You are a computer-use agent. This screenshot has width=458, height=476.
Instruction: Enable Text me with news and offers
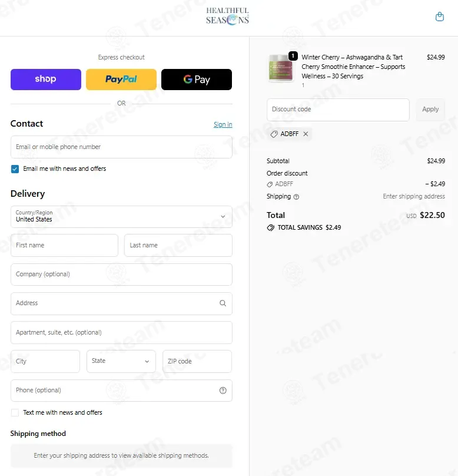(x=15, y=412)
